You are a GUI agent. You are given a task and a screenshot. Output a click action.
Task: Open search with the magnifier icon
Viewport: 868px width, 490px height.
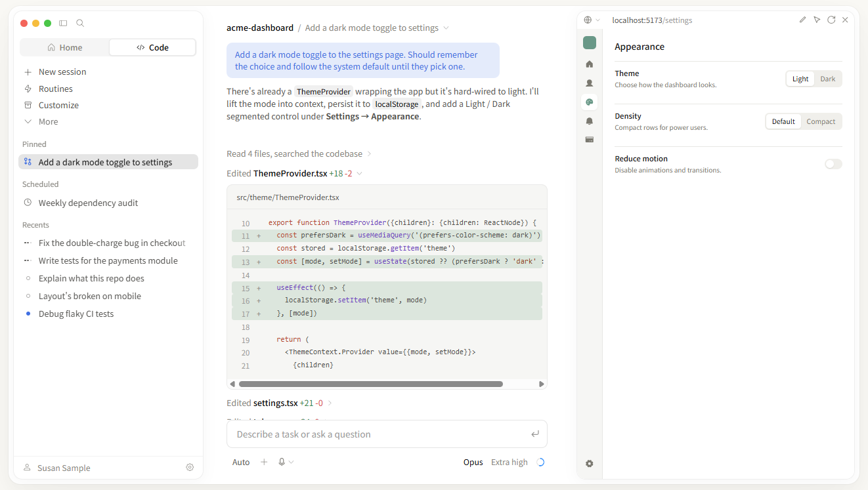tap(80, 23)
